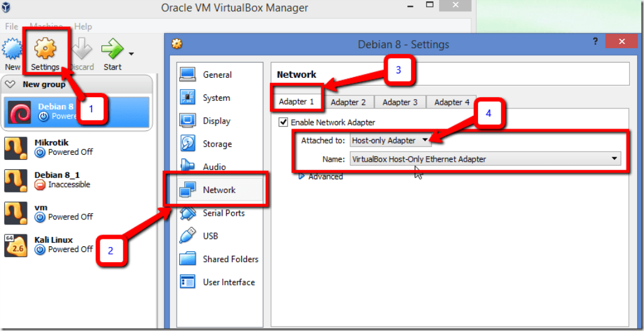644x331 pixels.
Task: Click the General monitor icon
Action: [x=188, y=75]
